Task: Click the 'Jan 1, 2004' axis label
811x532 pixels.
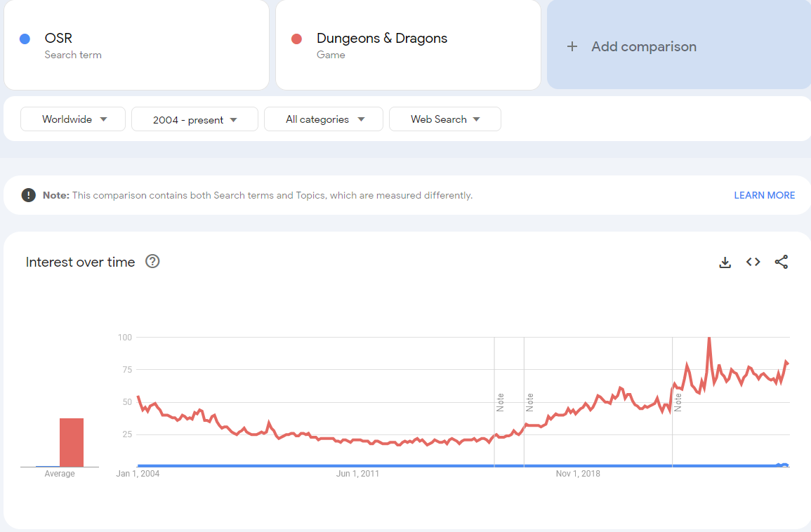Action: (x=138, y=474)
